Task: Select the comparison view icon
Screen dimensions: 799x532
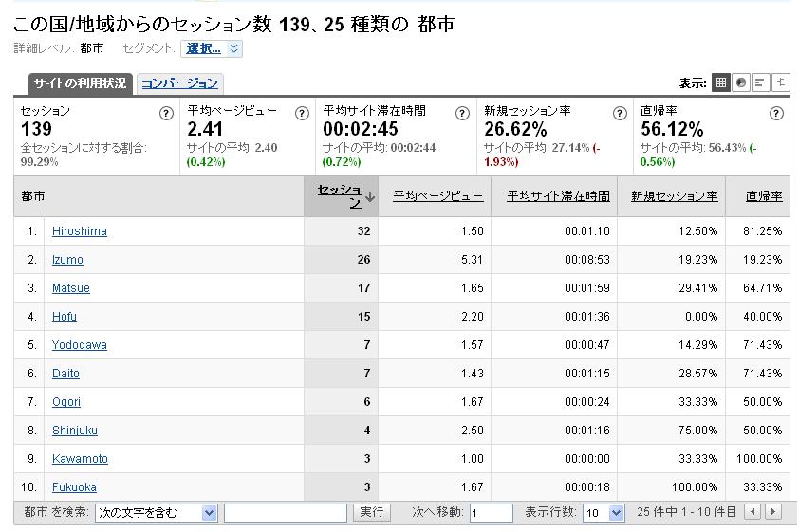Action: [781, 83]
